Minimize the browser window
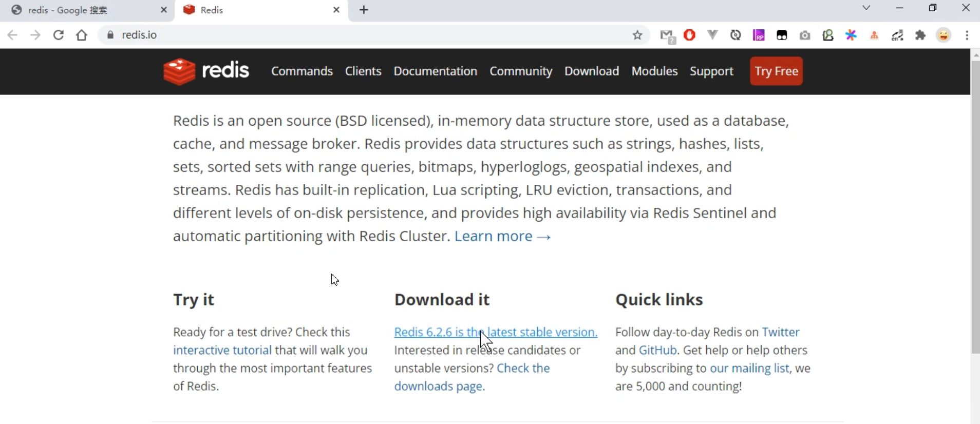This screenshot has height=424, width=980. pos(899,8)
